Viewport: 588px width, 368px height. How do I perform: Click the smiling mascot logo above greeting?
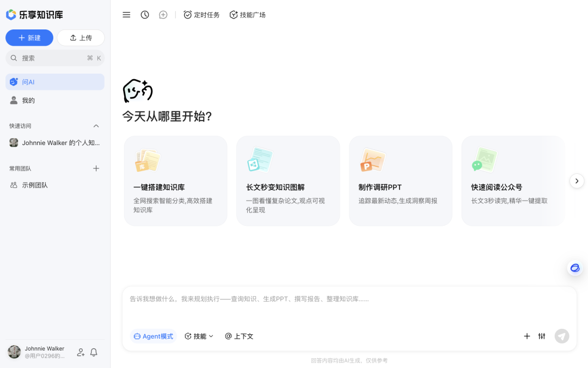tap(138, 91)
